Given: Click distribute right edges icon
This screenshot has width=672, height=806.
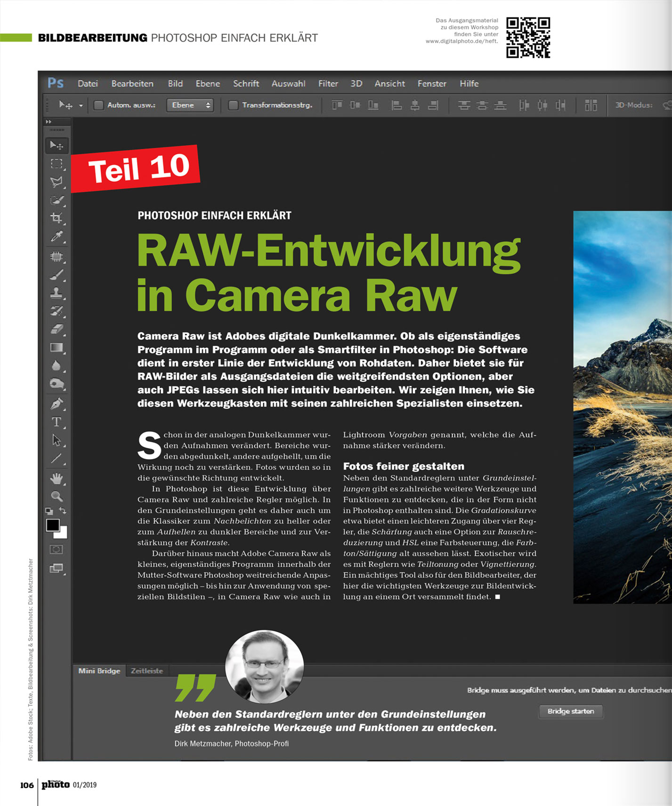Looking at the screenshot, I should click(560, 105).
